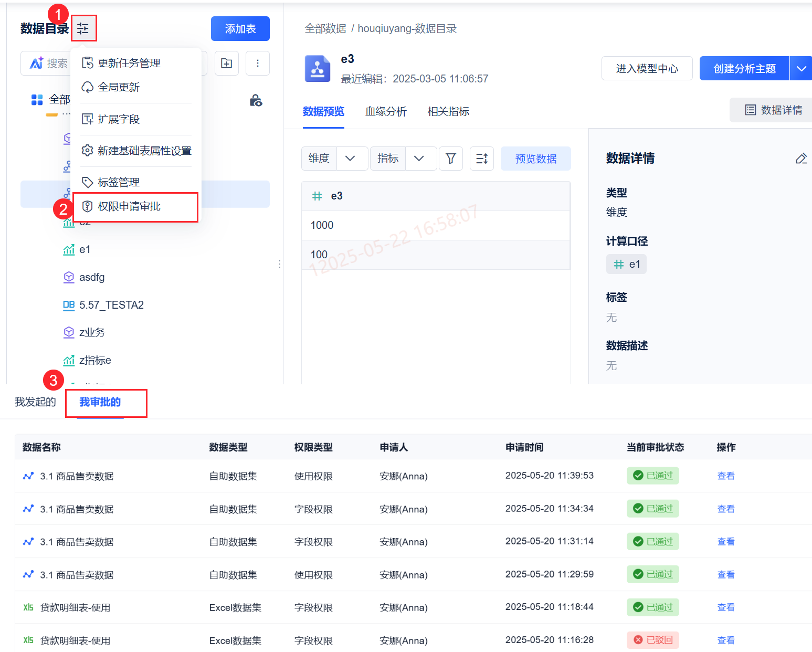The width and height of the screenshot is (812, 652).
Task: Click the new folder icon
Action: point(227,64)
